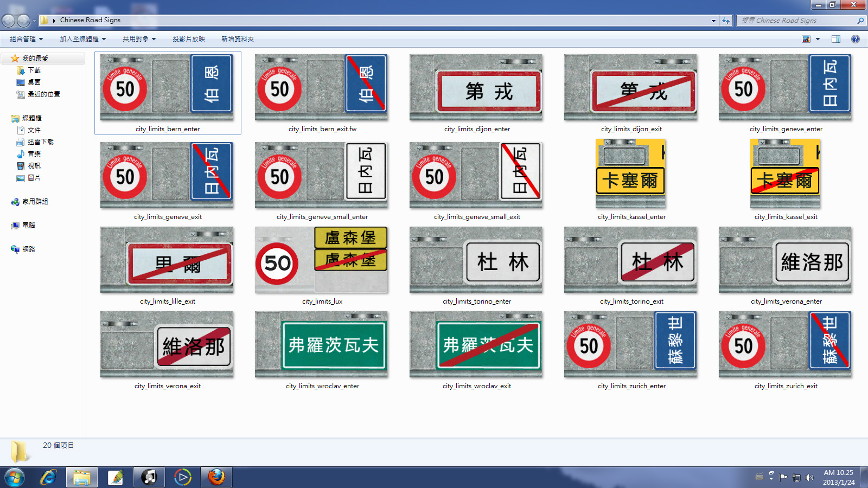The height and width of the screenshot is (488, 868).
Task: Open the 組合管理 menu
Action: pos(26,39)
